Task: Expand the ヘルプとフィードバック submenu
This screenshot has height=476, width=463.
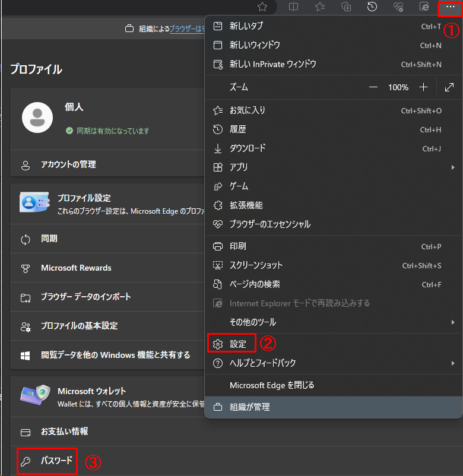Action: coord(334,363)
